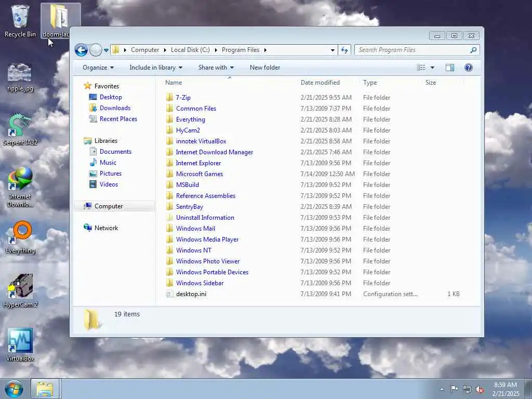Open the Share with menu
The width and height of the screenshot is (532, 399).
click(x=216, y=68)
